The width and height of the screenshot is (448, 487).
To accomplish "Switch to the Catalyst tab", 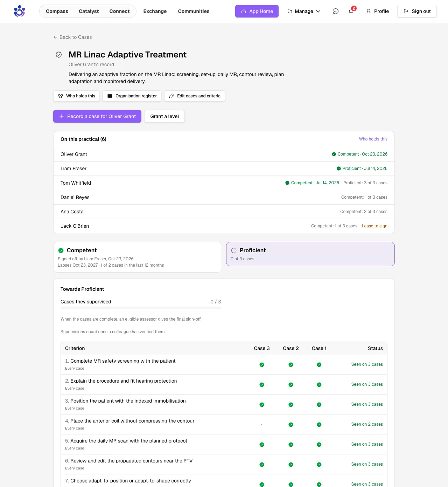I will coord(89,11).
